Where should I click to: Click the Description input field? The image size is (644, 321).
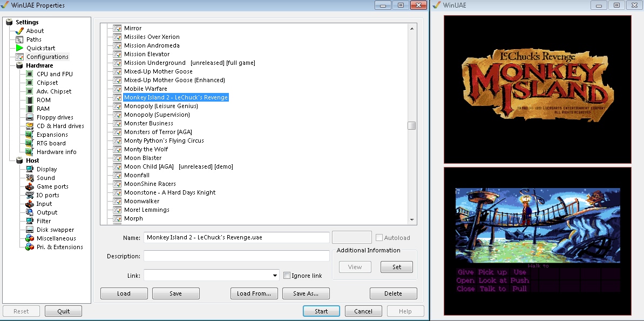click(236, 256)
